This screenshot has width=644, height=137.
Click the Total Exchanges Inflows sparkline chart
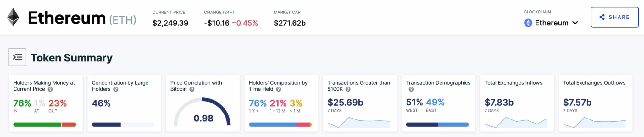(516, 122)
